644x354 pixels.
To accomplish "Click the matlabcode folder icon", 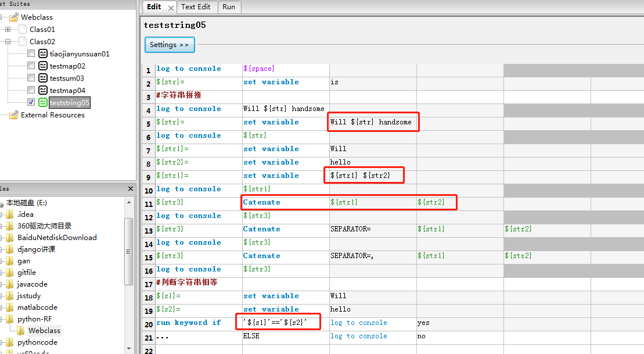I will pyautogui.click(x=9, y=307).
